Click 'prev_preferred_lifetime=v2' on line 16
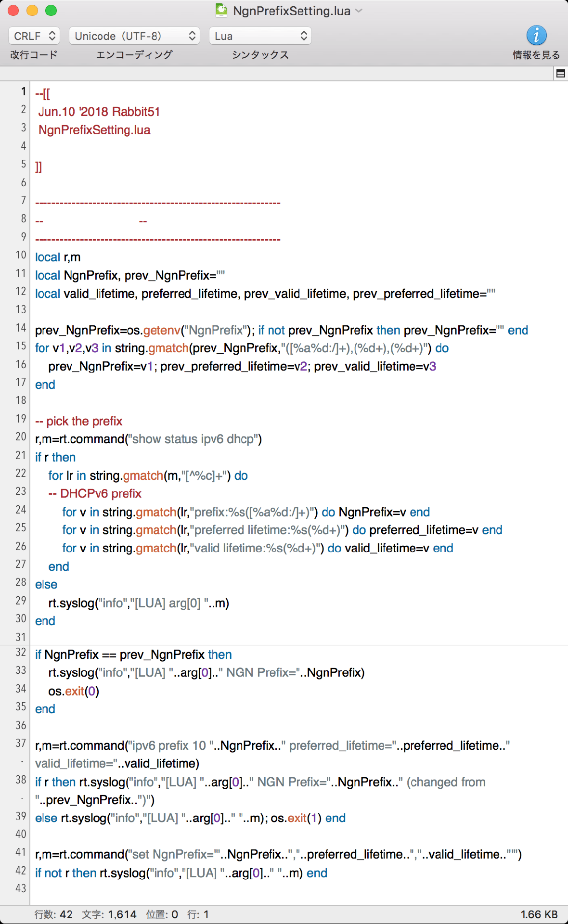568x924 pixels. [233, 366]
